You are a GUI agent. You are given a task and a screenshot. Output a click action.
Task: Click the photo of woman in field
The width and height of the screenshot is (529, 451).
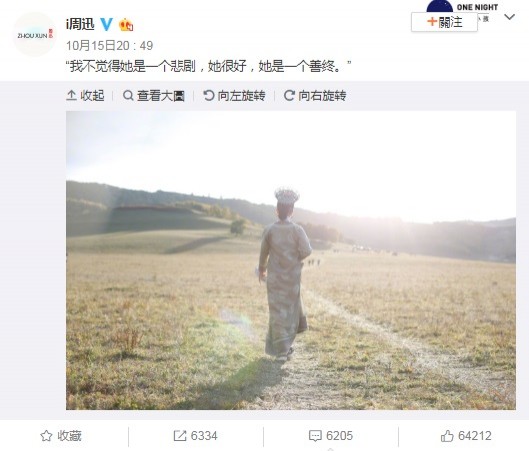(x=291, y=260)
